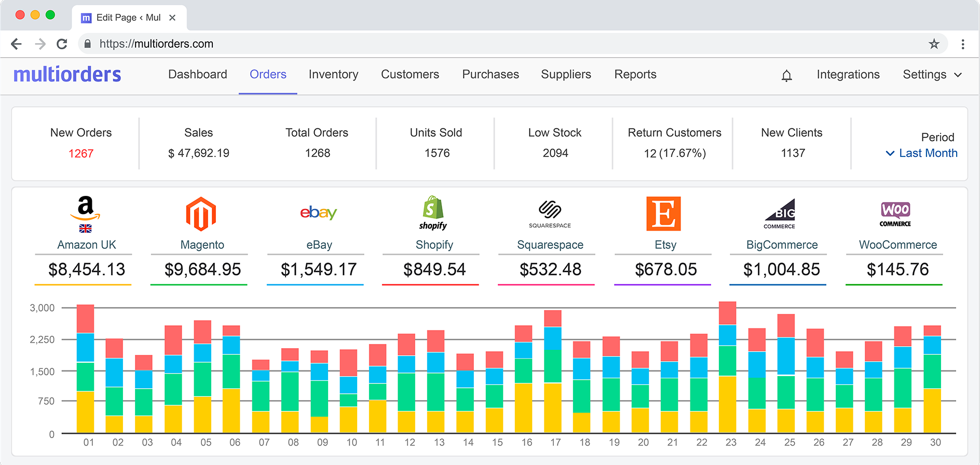Open the notifications bell
This screenshot has width=980, height=465.
point(786,75)
